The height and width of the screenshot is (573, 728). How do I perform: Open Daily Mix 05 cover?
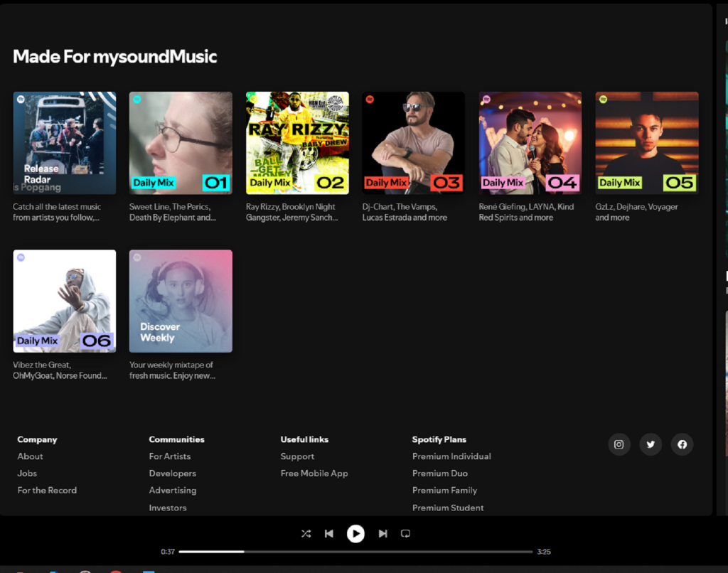coord(647,143)
